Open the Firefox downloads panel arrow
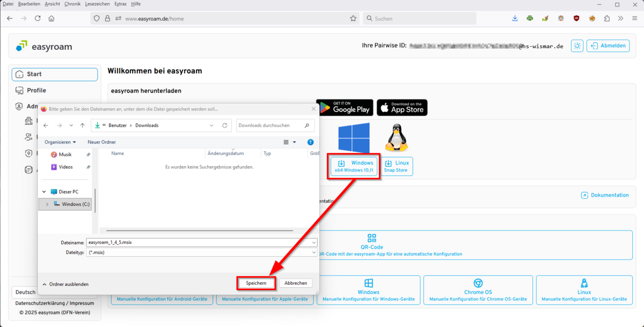The width and height of the screenshot is (644, 327). (515, 18)
